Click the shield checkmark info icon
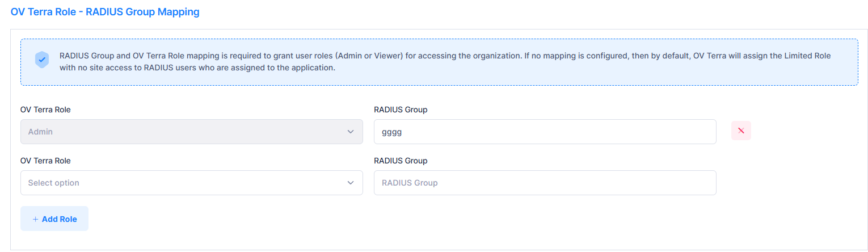 [41, 60]
